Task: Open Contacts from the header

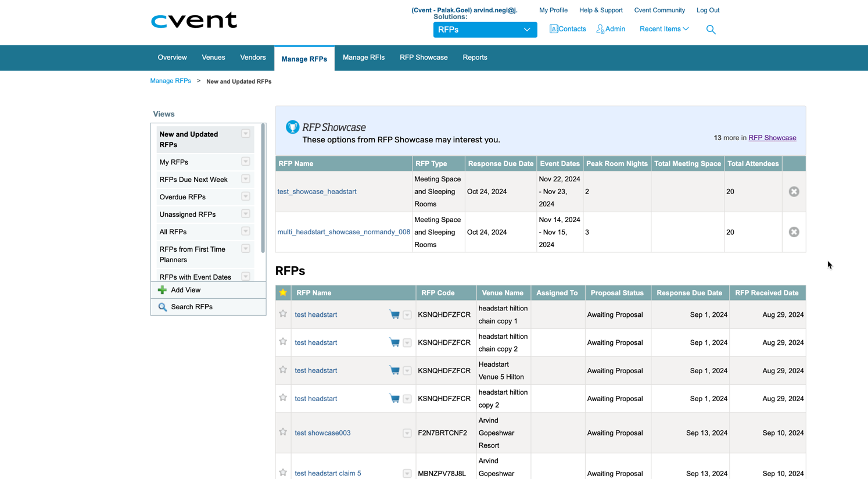Action: [568, 29]
